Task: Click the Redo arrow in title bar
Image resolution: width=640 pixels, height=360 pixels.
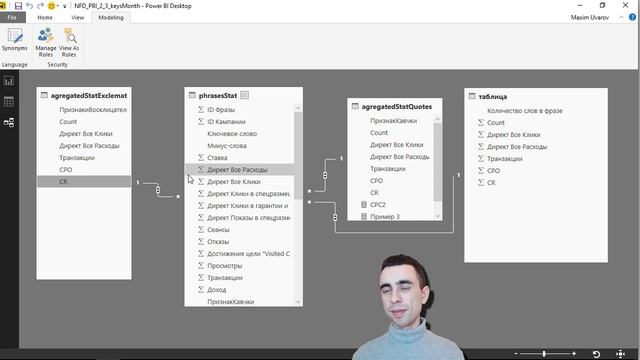Action: (x=40, y=6)
